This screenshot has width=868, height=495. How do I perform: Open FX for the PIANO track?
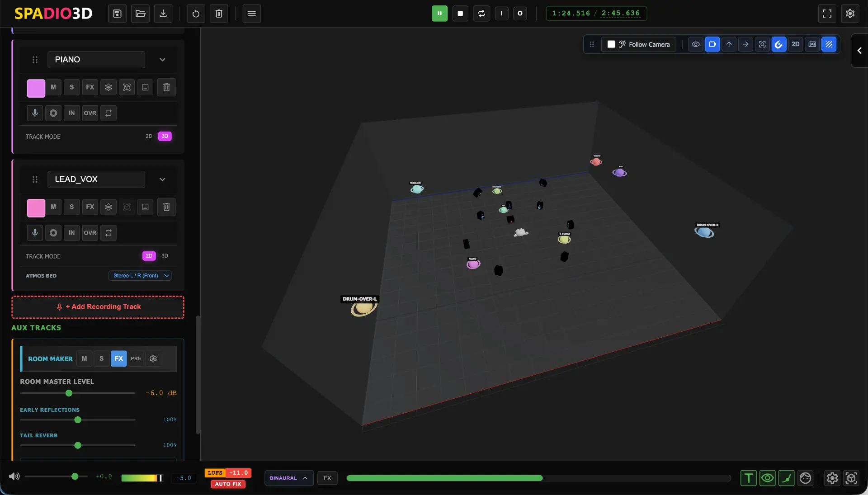tap(90, 87)
